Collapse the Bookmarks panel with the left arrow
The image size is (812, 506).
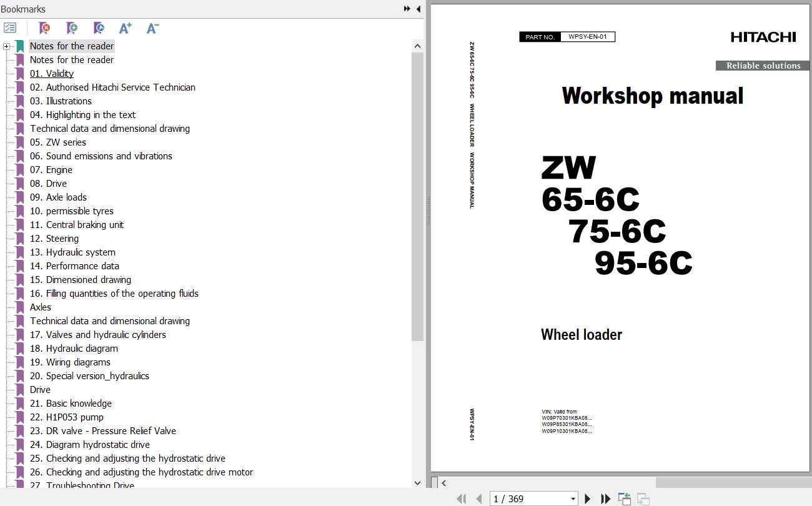418,9
